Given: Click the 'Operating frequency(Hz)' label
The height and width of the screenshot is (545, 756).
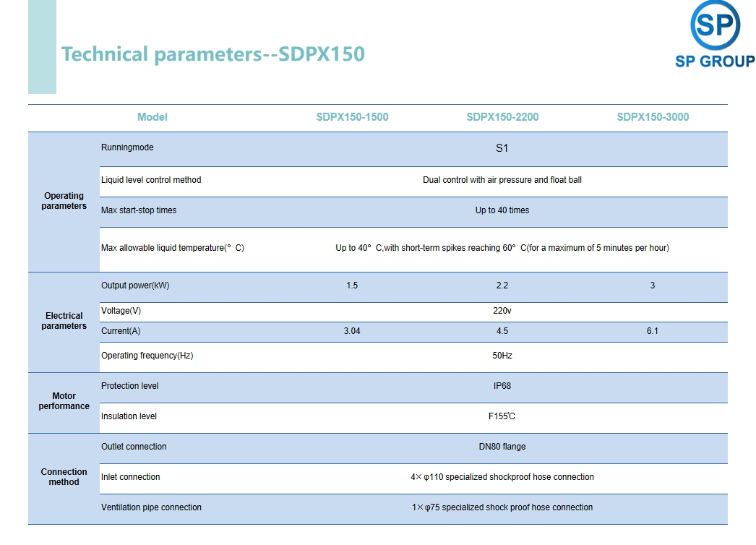Looking at the screenshot, I should point(147,356).
